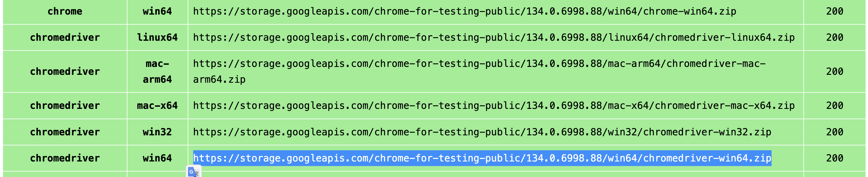Screen dimensions: 868x177
Task: Select the win32 platform cell
Action: (x=157, y=132)
